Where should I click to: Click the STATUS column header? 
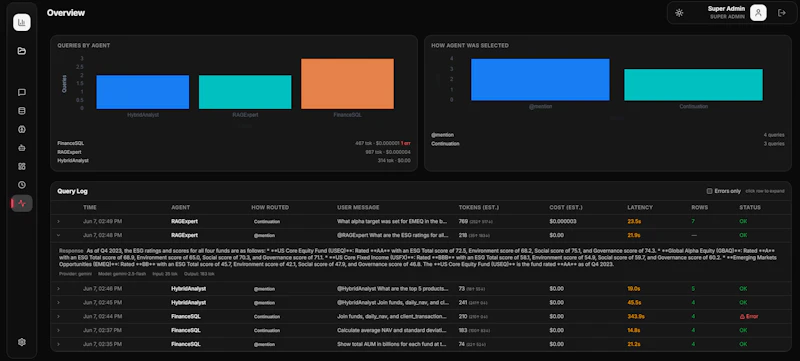click(x=750, y=208)
